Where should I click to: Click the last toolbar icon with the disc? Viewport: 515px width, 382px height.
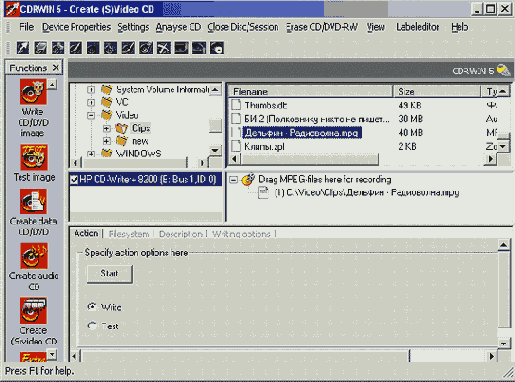click(x=217, y=48)
